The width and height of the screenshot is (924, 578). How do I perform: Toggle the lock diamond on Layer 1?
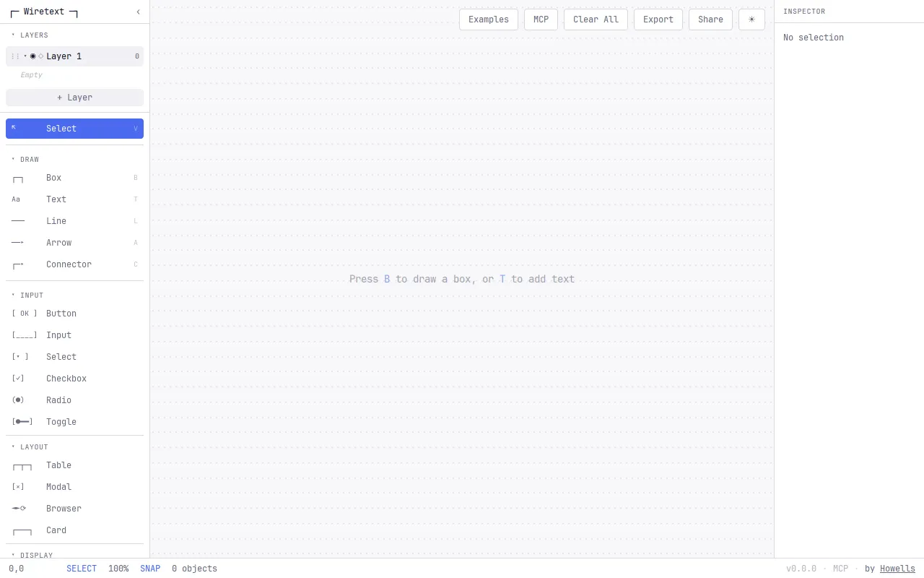[x=40, y=56]
